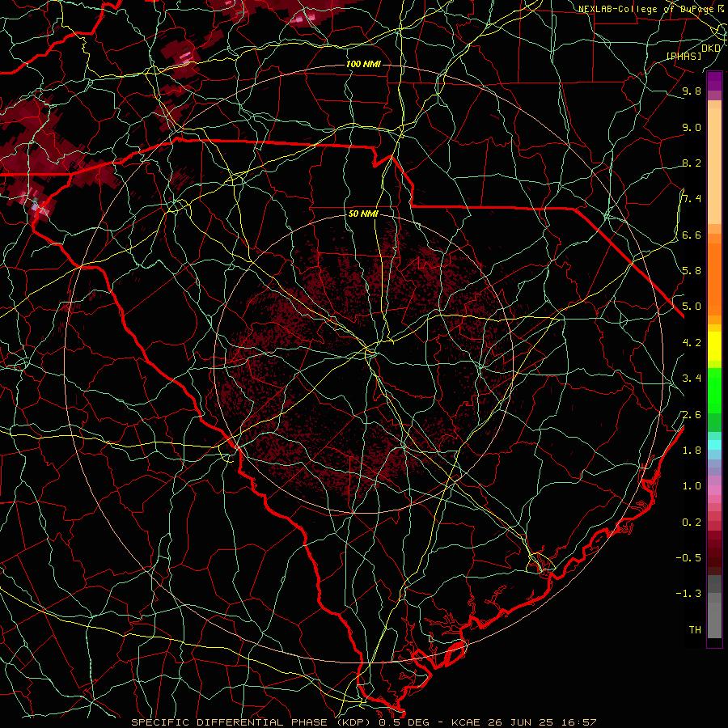Click the TH threshold label

(695, 630)
